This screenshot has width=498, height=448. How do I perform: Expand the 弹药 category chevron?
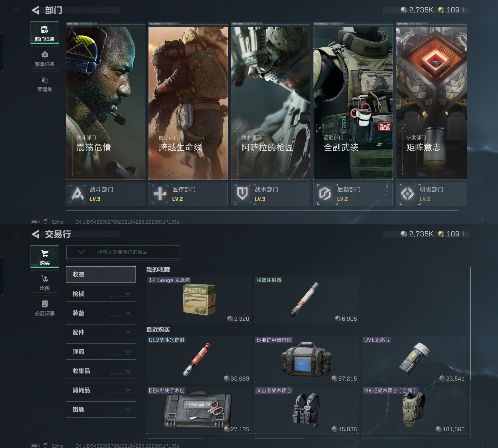coord(128,352)
